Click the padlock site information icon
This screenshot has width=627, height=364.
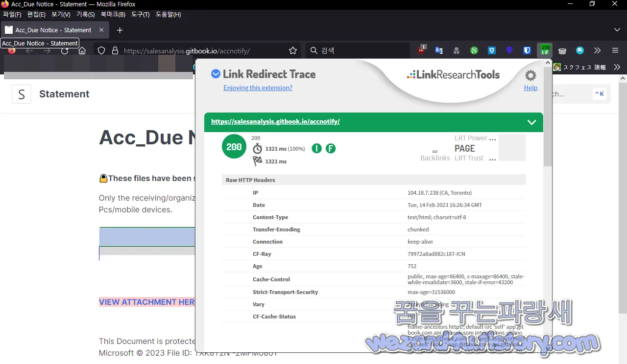[115, 50]
